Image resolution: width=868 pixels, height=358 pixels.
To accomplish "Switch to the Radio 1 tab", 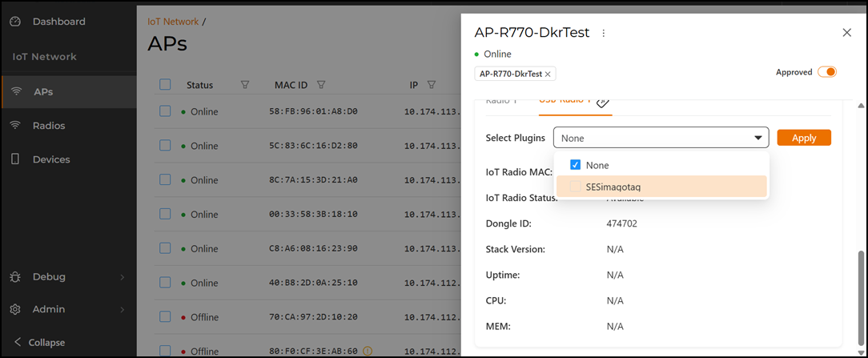I will tap(501, 101).
